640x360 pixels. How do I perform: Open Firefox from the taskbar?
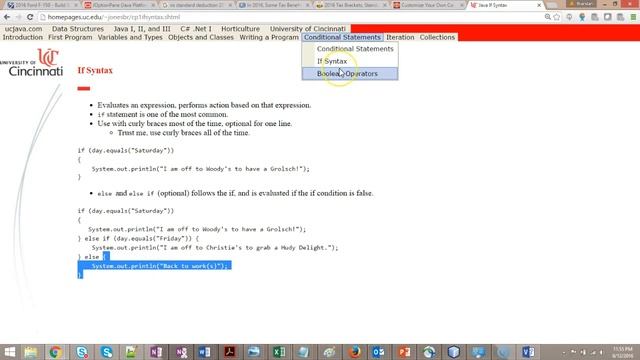[354, 352]
